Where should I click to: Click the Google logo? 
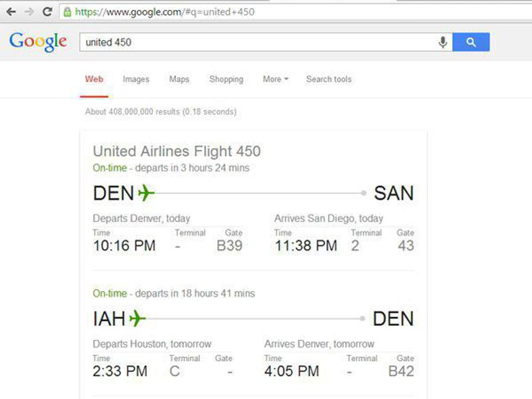[38, 41]
